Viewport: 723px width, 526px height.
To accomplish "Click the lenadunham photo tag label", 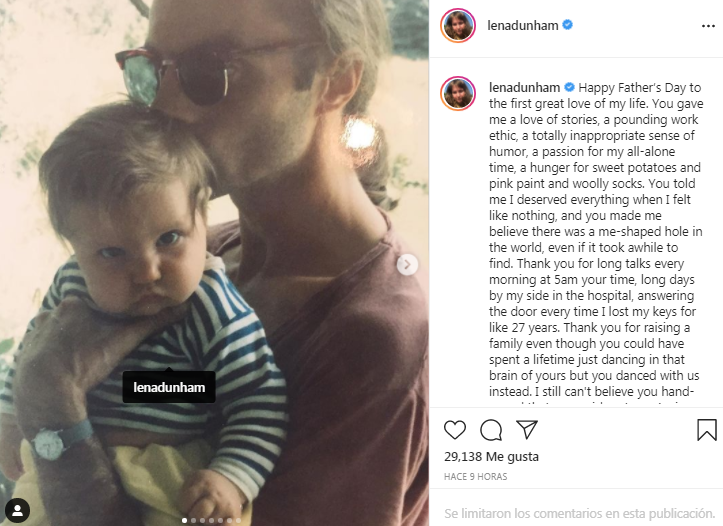I will coord(169,387).
